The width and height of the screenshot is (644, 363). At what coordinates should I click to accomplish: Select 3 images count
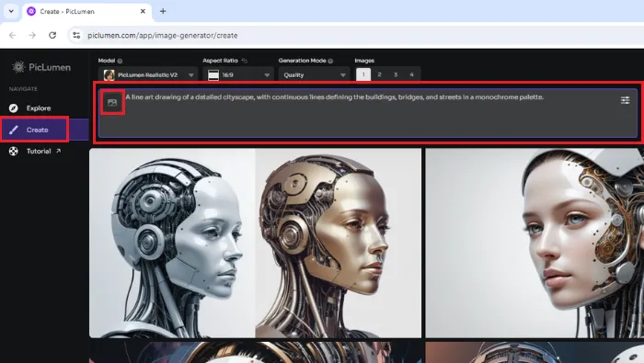pyautogui.click(x=396, y=74)
